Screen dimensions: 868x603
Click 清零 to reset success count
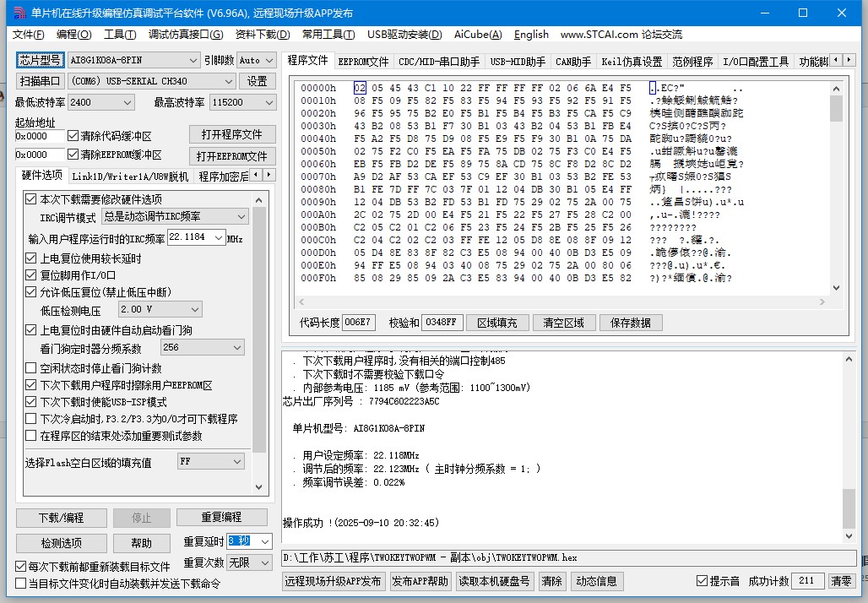pyautogui.click(x=841, y=581)
